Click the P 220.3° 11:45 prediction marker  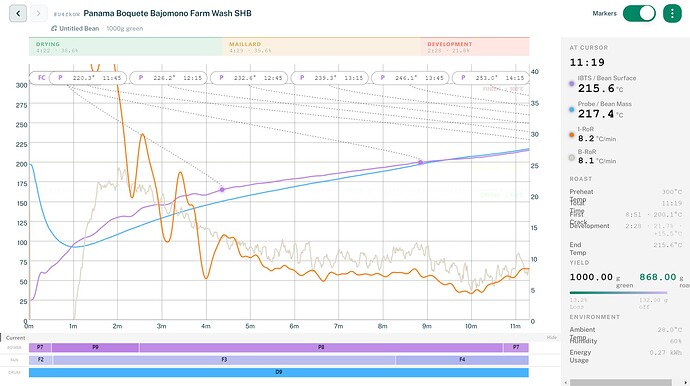tap(88, 78)
